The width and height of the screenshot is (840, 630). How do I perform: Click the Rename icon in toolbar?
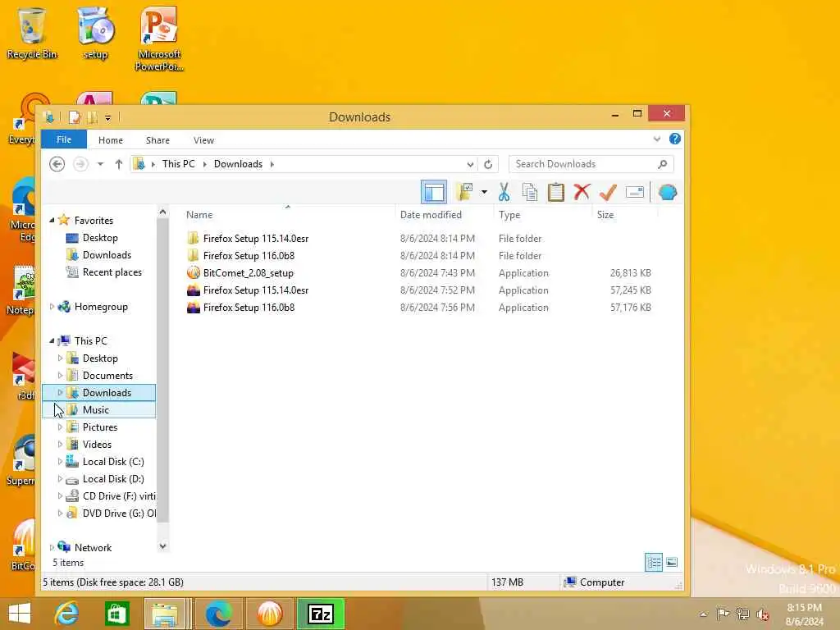click(x=635, y=192)
